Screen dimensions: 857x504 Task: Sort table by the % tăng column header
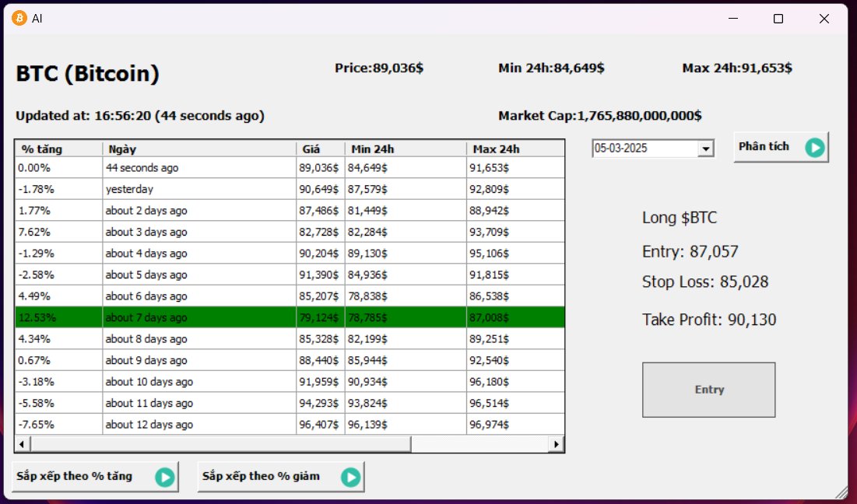point(59,149)
